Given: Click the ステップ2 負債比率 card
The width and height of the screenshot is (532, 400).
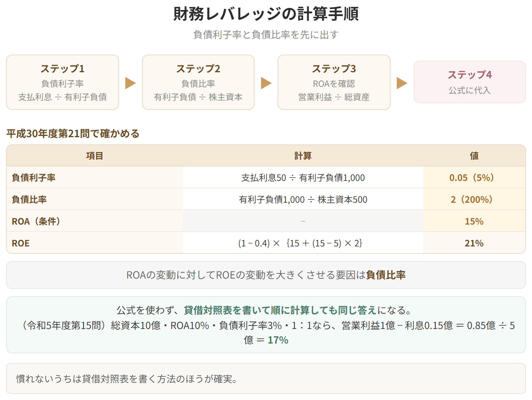Looking at the screenshot, I should (198, 82).
